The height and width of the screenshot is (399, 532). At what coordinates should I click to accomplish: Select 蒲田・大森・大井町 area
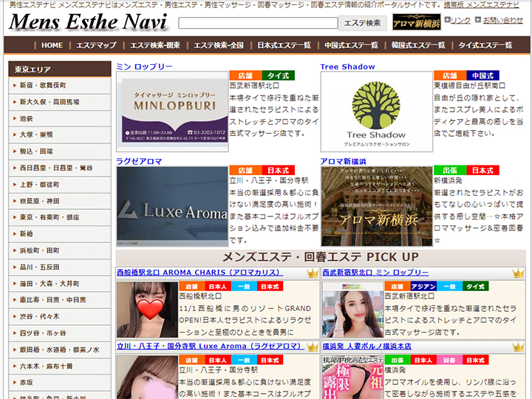coord(60,284)
